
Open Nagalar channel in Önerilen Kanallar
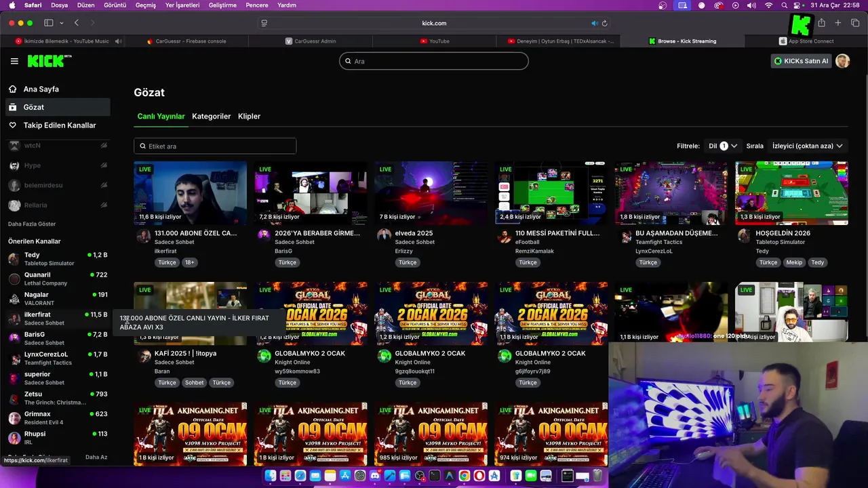point(58,299)
